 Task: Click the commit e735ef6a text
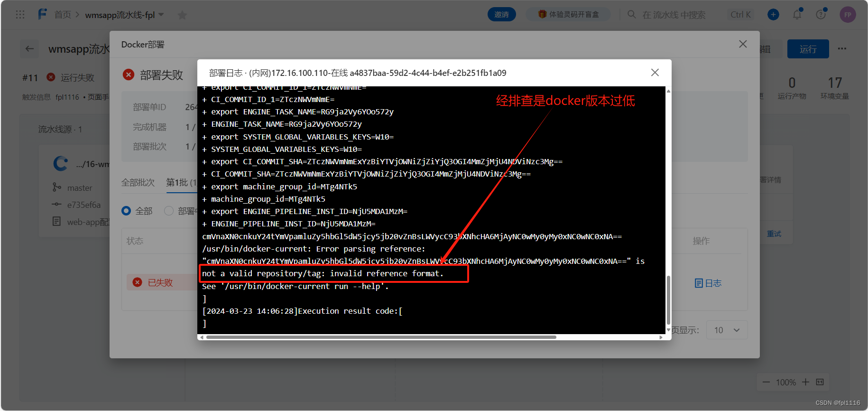click(x=84, y=205)
